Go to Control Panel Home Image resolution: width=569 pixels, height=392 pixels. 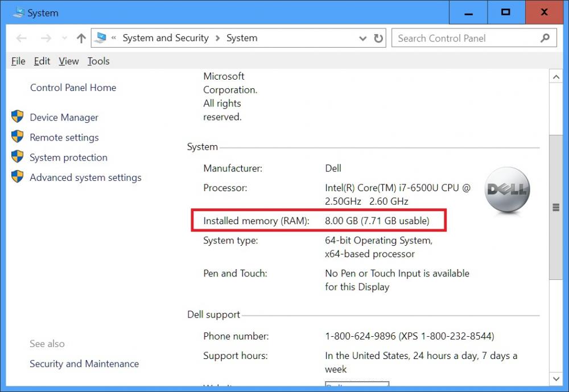pyautogui.click(x=73, y=88)
